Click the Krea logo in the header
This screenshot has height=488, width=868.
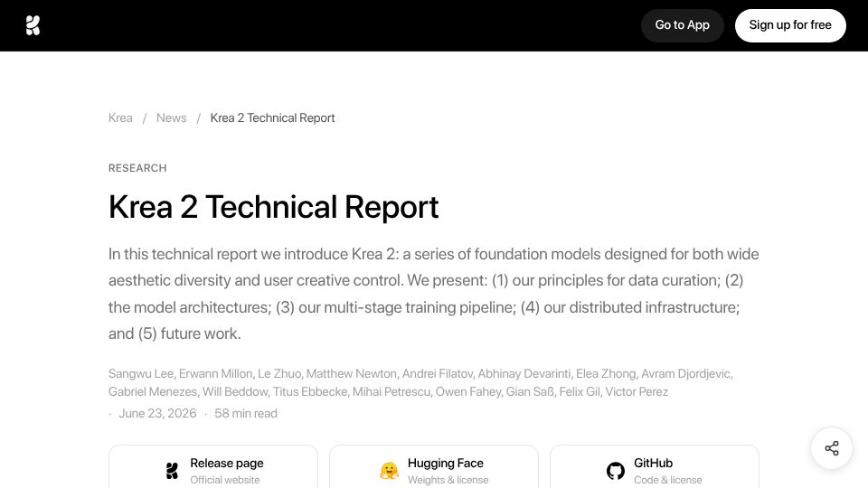[x=33, y=25]
